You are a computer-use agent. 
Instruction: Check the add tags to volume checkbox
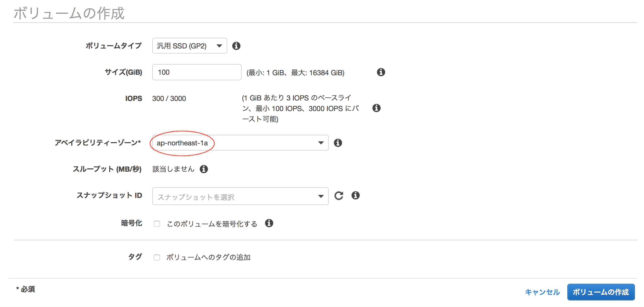(157, 257)
